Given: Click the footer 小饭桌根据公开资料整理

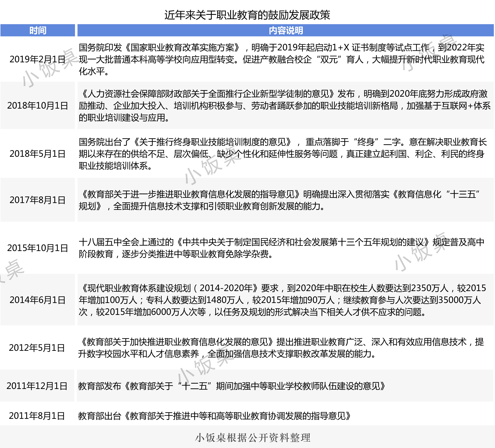Looking at the screenshot, I should pos(253,438).
